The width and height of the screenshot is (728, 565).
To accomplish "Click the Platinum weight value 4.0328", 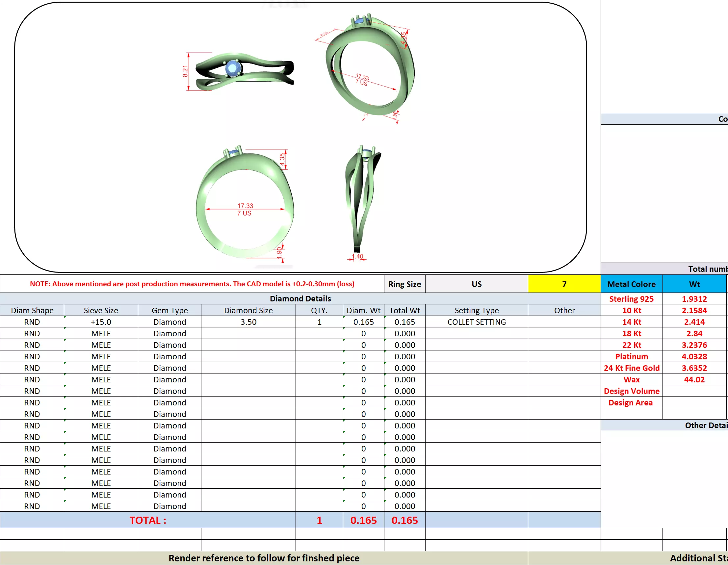I will pos(694,357).
